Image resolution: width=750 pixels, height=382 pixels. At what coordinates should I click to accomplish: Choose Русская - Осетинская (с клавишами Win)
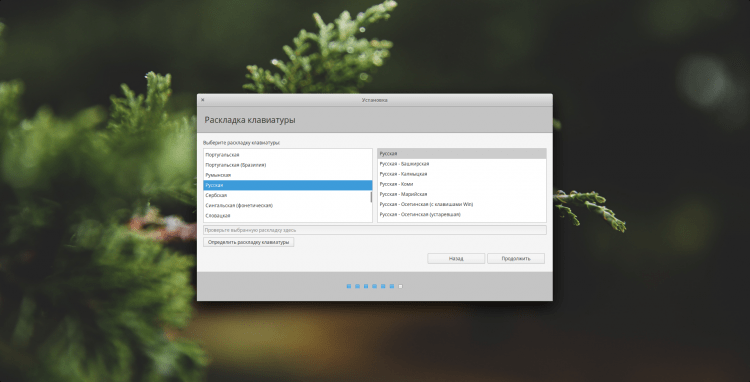[462, 204]
